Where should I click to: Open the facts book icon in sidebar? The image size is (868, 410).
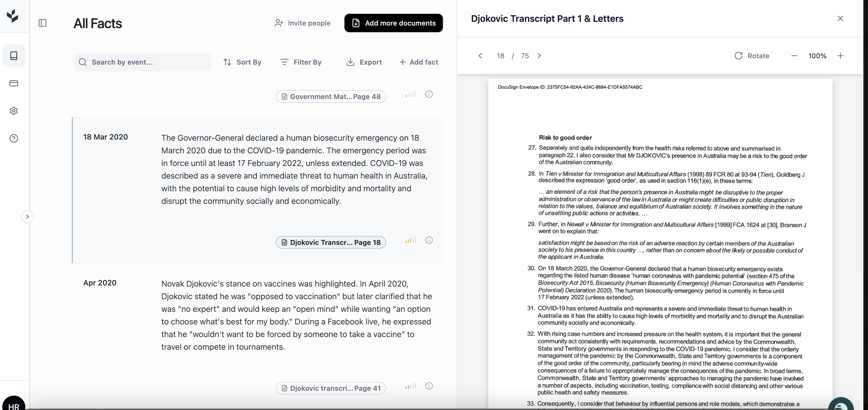(14, 56)
